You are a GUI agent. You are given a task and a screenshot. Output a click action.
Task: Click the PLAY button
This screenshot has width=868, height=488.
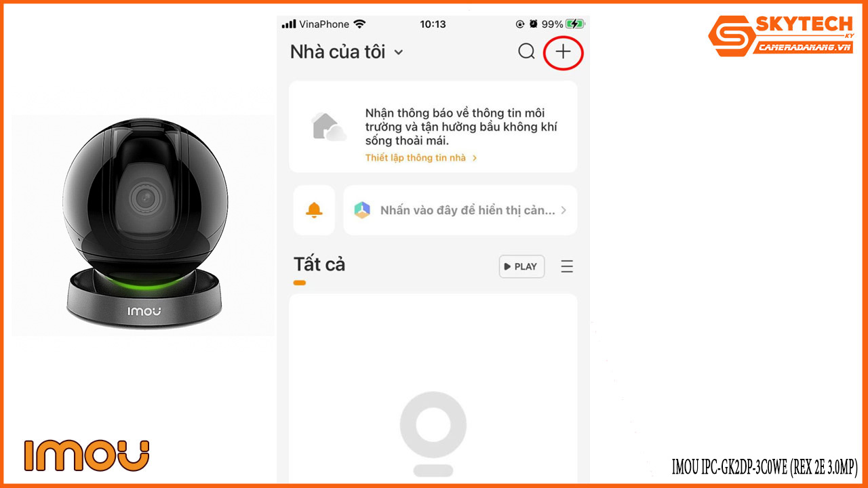pos(521,266)
